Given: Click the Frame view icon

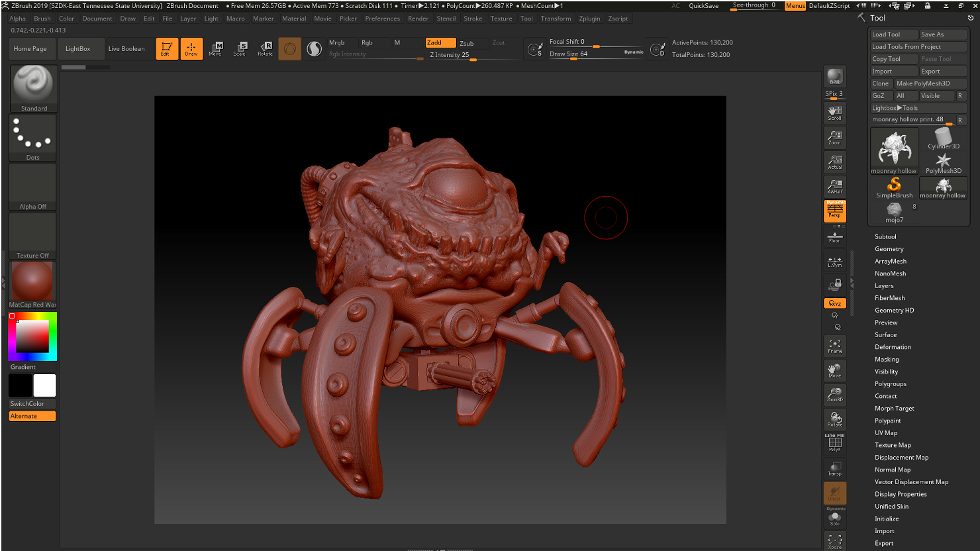Looking at the screenshot, I should coord(834,346).
